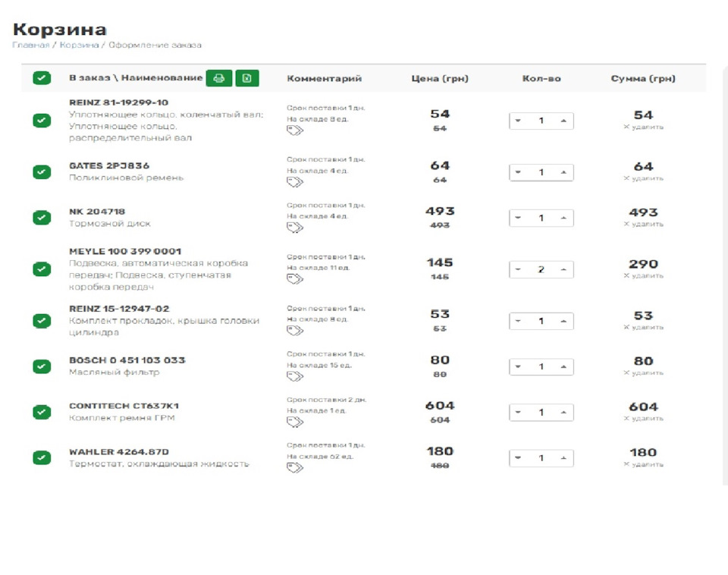Delete REINZ 15-12947-02 via удалить link
The image size is (728, 575).
click(x=644, y=327)
